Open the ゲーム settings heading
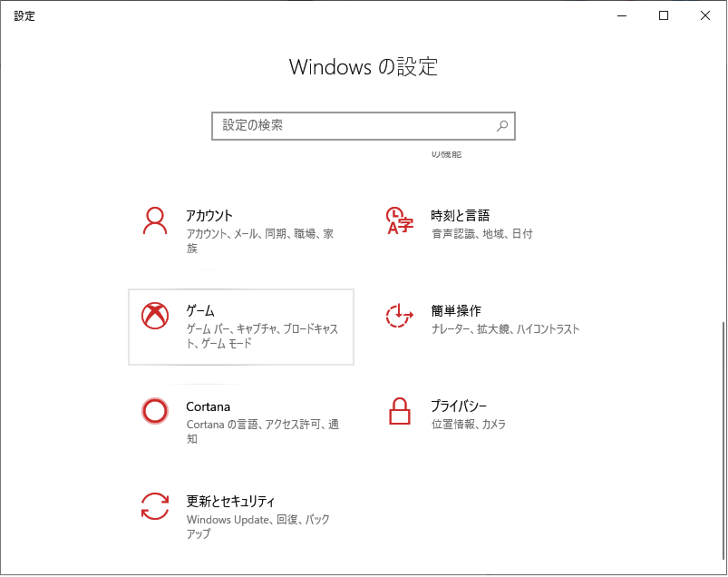The height and width of the screenshot is (577, 728). pyautogui.click(x=200, y=310)
